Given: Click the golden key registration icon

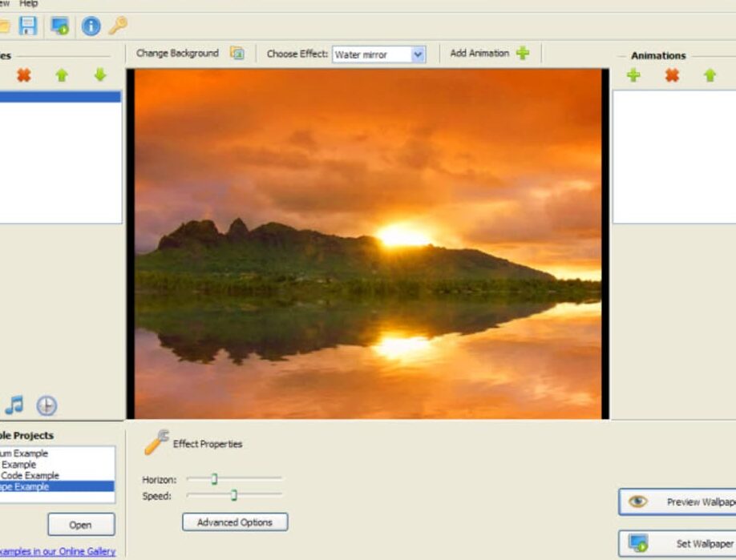Looking at the screenshot, I should click(x=118, y=26).
